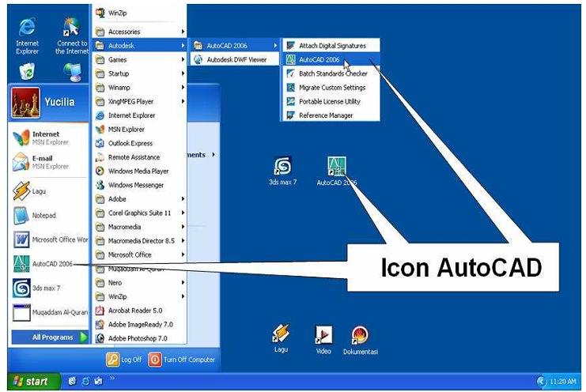This screenshot has height=392, width=586.
Task: Expand the Startup programs folder
Action: point(140,73)
